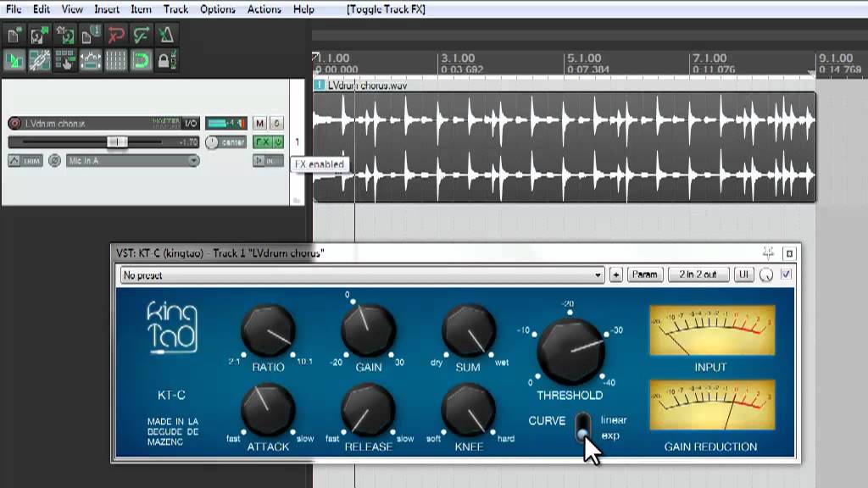Open the View menu
This screenshot has height=488, width=868.
[x=72, y=8]
